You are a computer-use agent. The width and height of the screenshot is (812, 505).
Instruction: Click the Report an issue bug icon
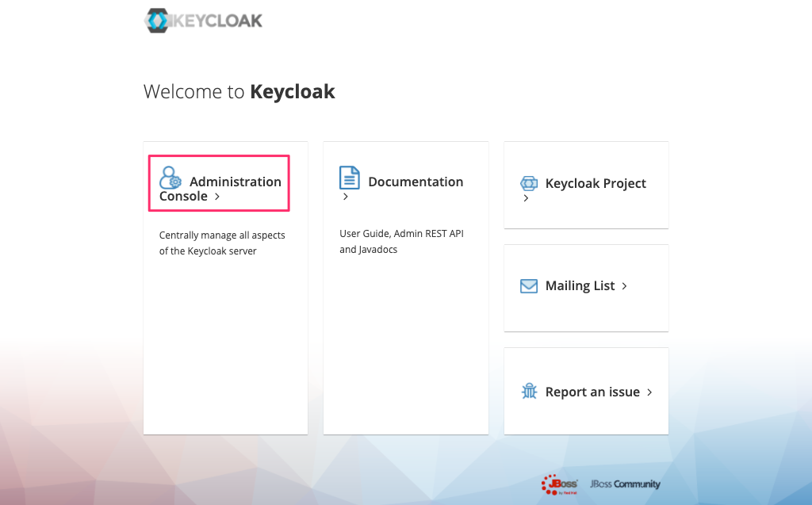[529, 391]
